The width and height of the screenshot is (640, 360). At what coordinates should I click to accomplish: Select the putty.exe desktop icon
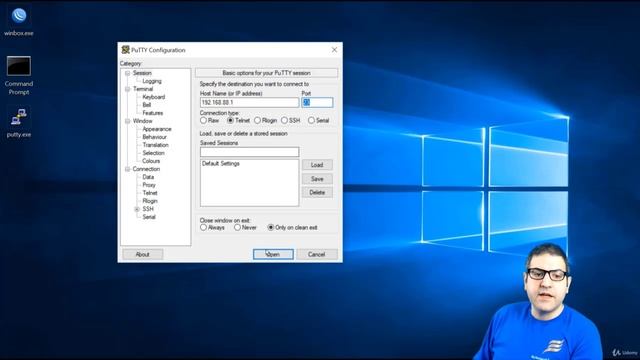point(19,123)
